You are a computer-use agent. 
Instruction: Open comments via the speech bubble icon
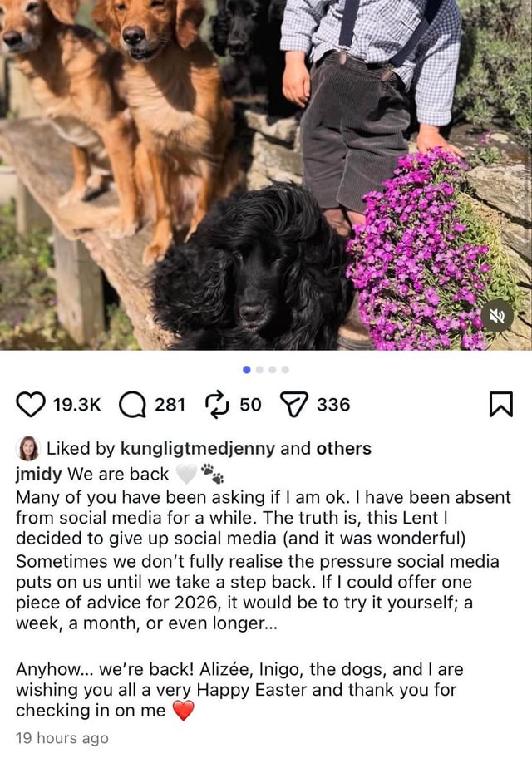[132, 405]
